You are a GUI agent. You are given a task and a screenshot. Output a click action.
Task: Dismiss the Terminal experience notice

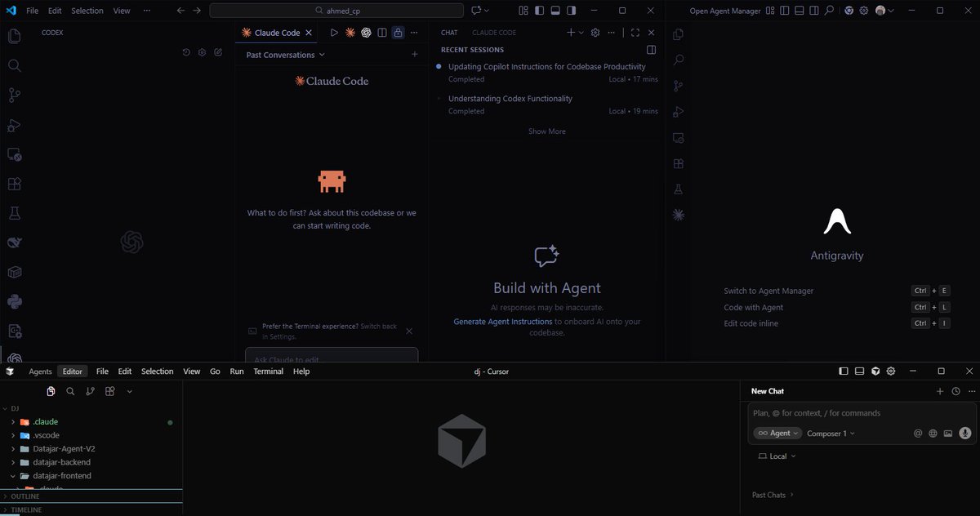pos(409,331)
